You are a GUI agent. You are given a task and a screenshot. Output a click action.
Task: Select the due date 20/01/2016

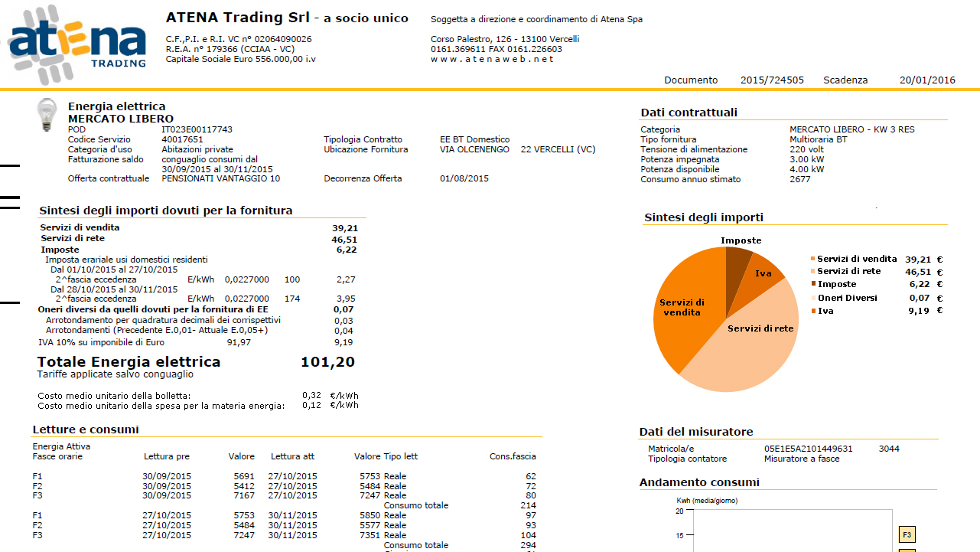click(x=927, y=80)
